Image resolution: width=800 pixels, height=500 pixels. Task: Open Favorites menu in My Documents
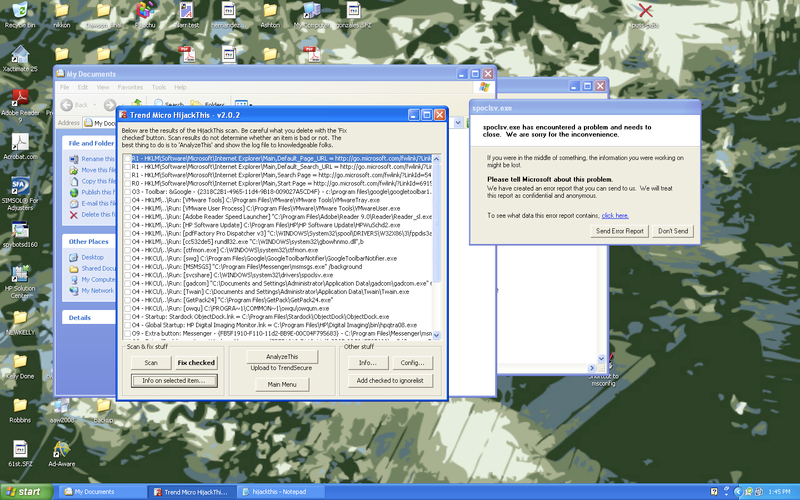(x=130, y=87)
